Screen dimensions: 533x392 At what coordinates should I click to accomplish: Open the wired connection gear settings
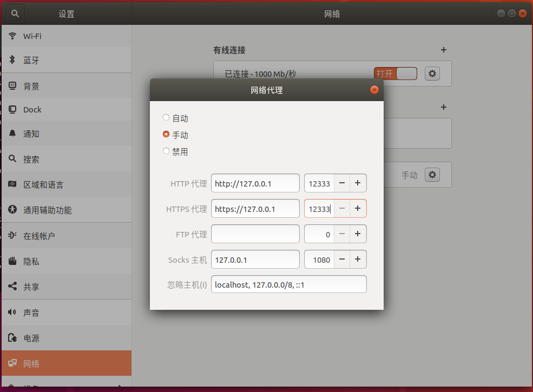[x=432, y=74]
